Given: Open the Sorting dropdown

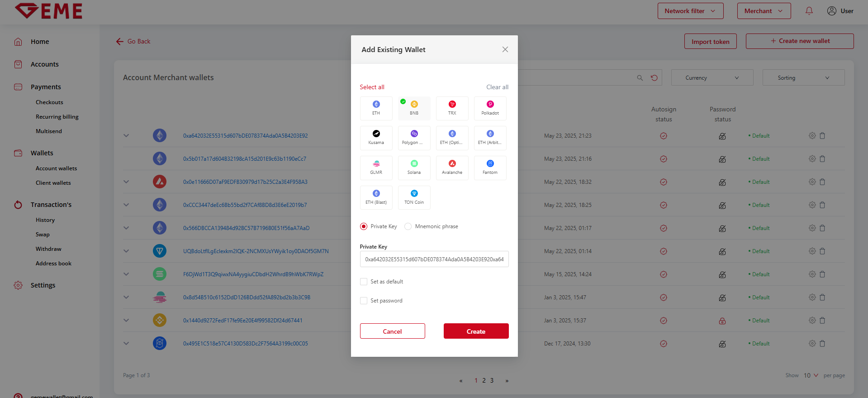Looking at the screenshot, I should point(803,78).
